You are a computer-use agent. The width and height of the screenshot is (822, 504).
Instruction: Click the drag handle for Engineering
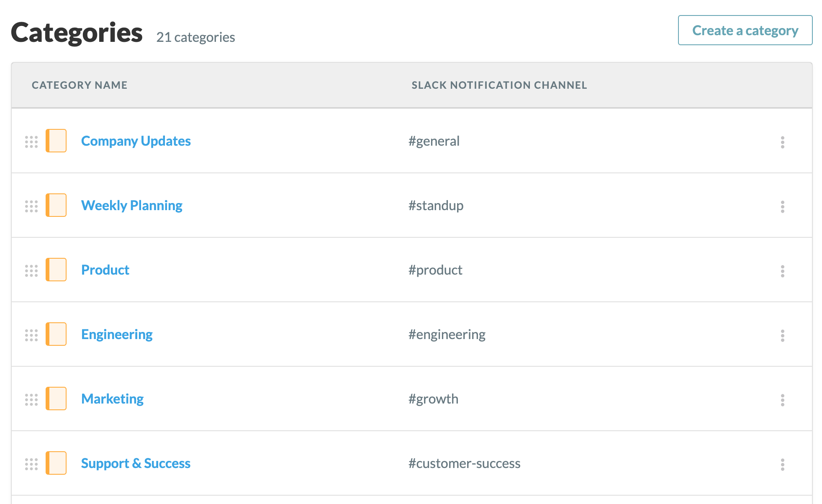(x=31, y=335)
